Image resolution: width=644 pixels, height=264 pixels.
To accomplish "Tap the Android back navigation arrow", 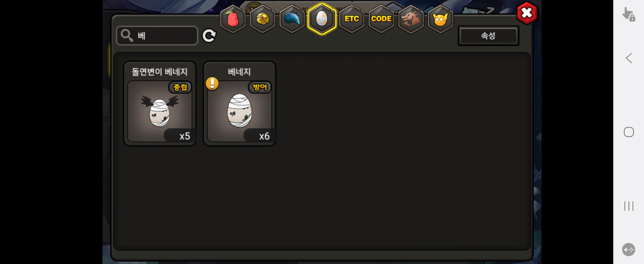I will [x=628, y=58].
